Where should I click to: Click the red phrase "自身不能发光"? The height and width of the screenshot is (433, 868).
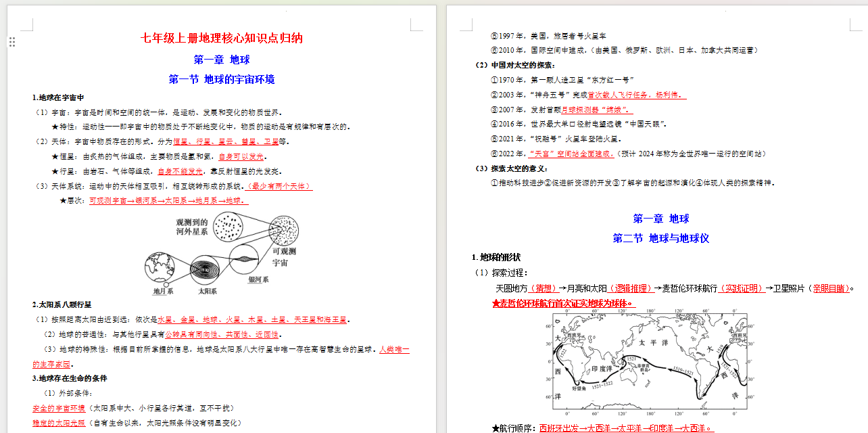(179, 171)
